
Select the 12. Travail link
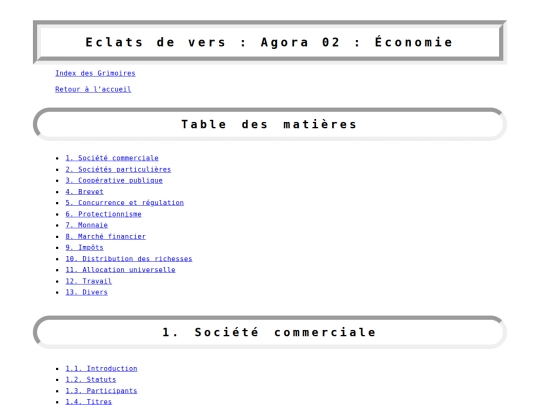pyautogui.click(x=89, y=281)
